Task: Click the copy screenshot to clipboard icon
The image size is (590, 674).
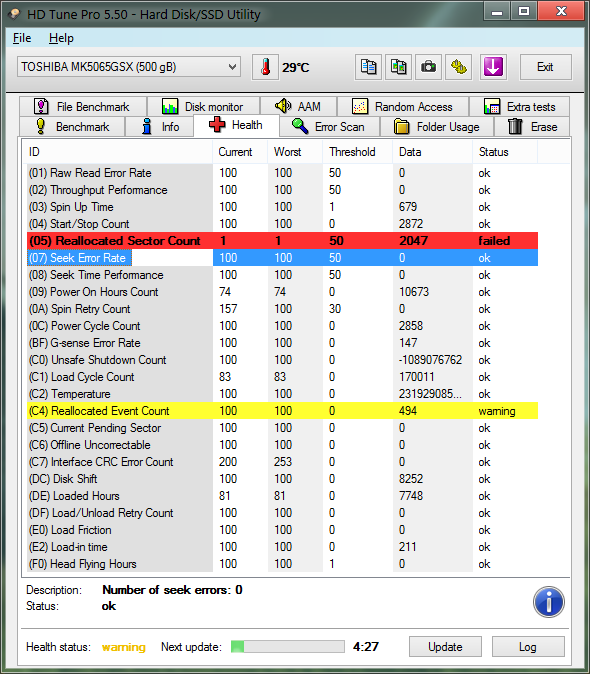Action: click(x=398, y=67)
